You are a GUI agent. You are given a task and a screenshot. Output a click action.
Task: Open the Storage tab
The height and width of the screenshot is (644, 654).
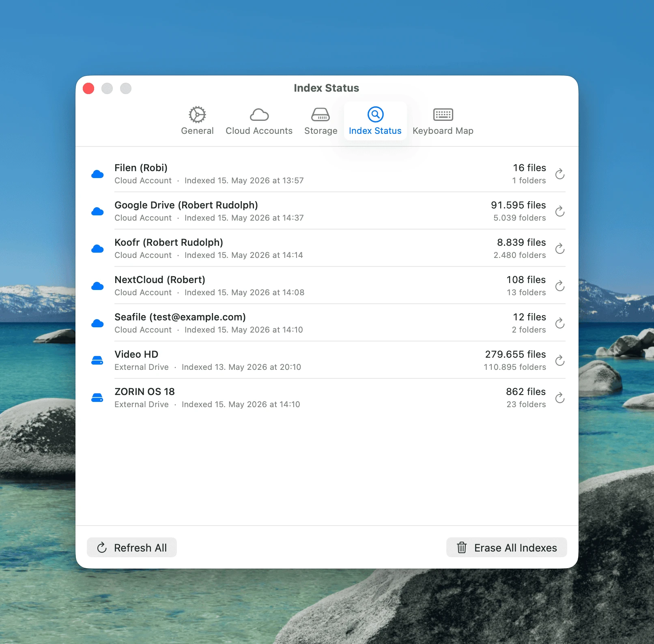tap(321, 121)
